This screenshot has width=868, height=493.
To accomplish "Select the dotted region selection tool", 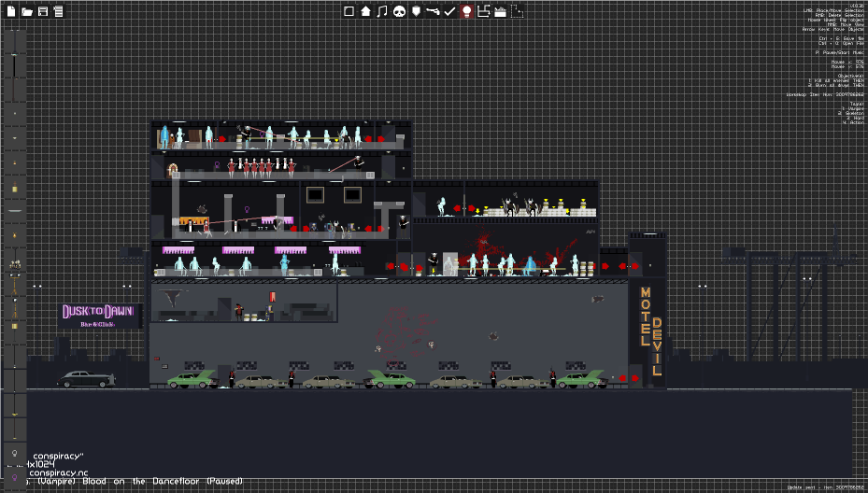I will pyautogui.click(x=517, y=11).
